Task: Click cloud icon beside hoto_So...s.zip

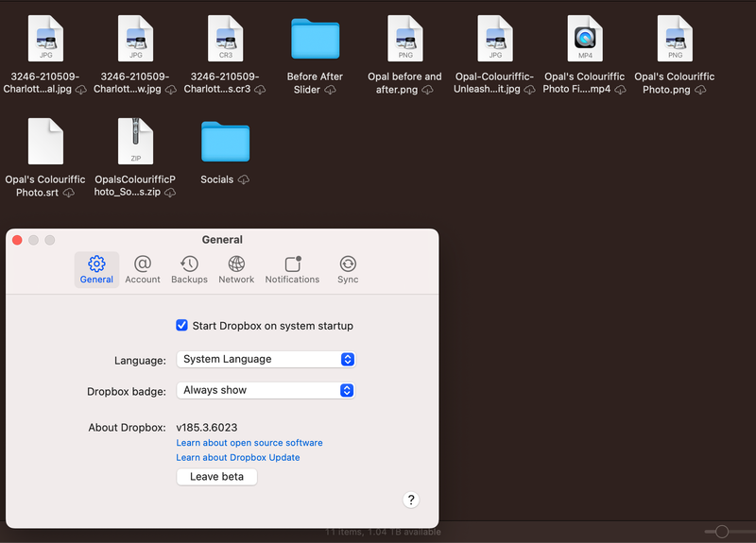Action: tap(170, 193)
